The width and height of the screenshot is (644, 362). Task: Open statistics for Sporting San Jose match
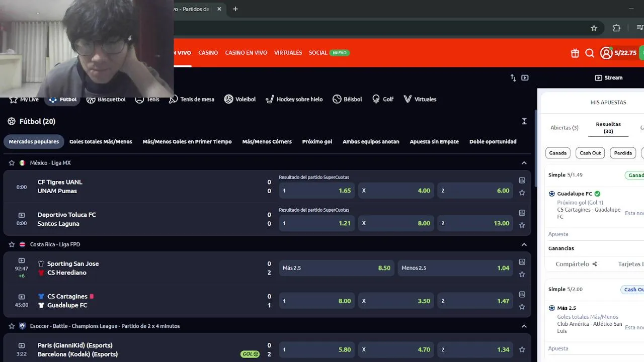[522, 262]
